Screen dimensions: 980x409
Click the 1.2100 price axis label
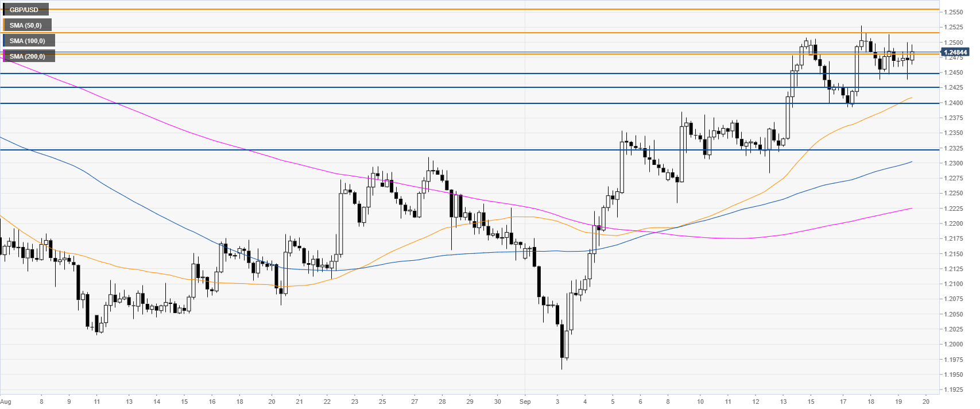954,284
